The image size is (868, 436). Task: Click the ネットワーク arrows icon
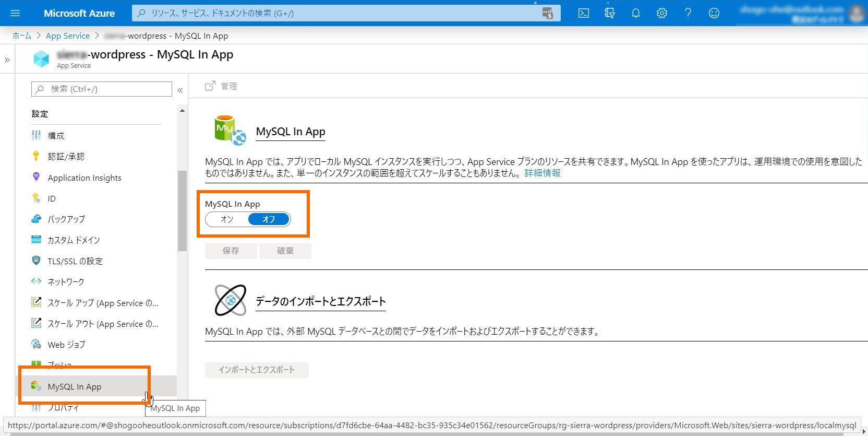point(36,281)
